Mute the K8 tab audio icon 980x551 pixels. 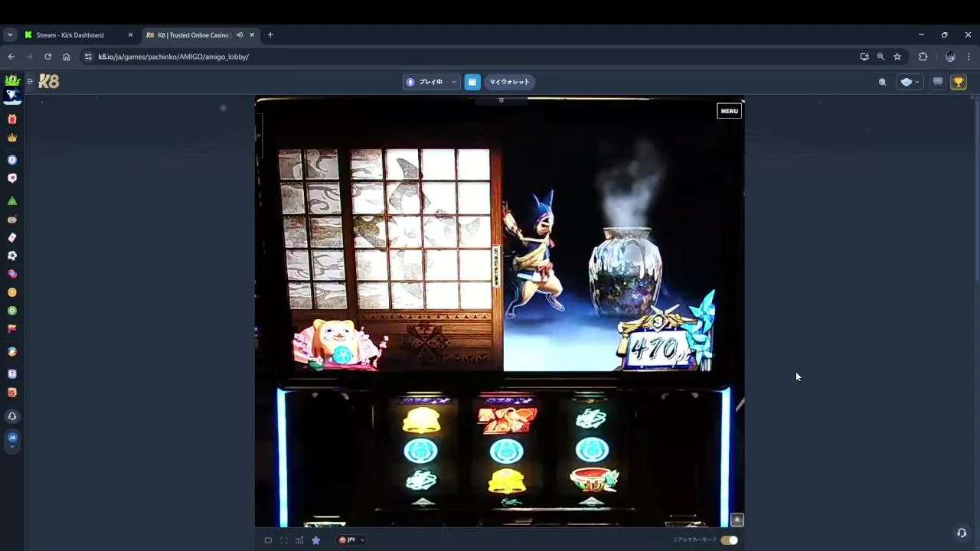tap(240, 35)
